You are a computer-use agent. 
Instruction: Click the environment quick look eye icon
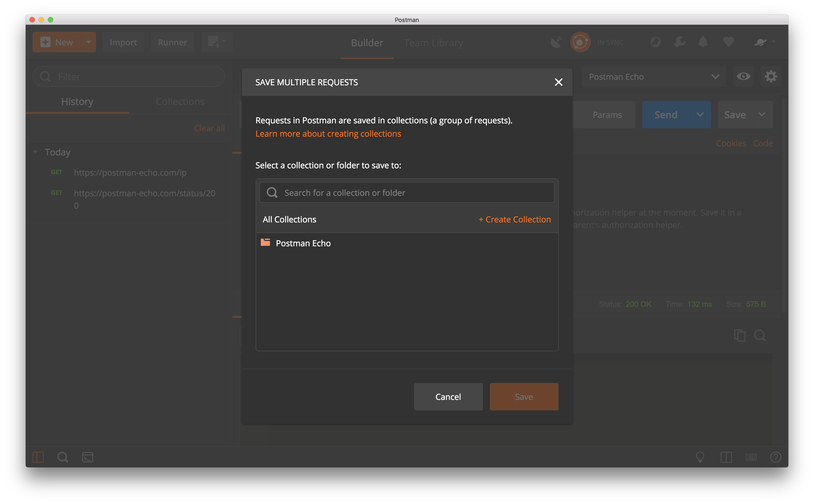click(743, 77)
